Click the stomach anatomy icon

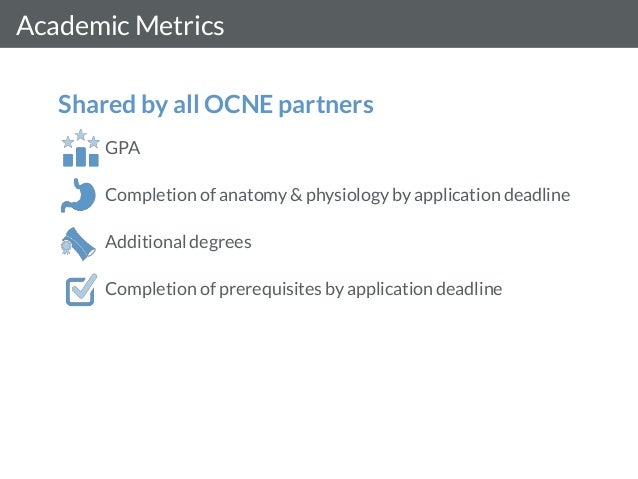point(79,195)
